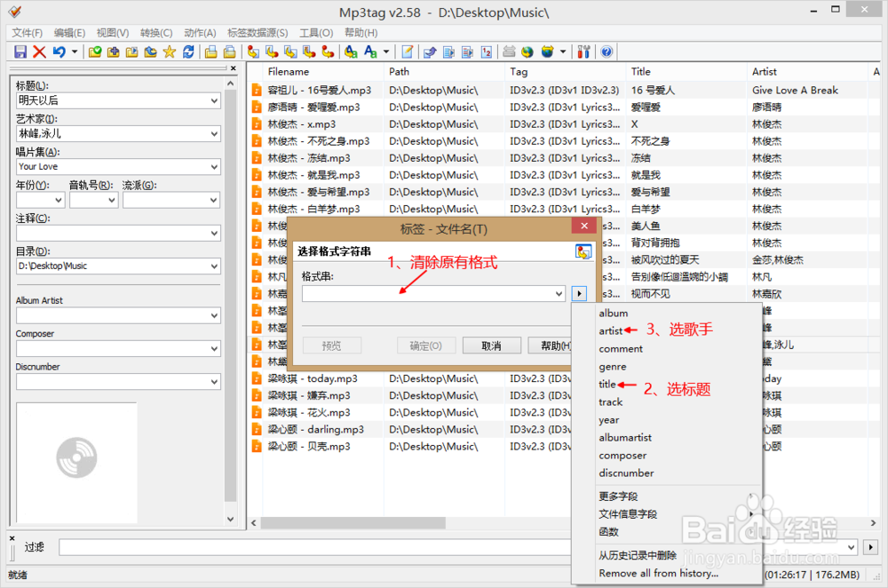Click the Text file - Tag converter icon
Viewport: 888px width, 588px height.
tap(309, 52)
